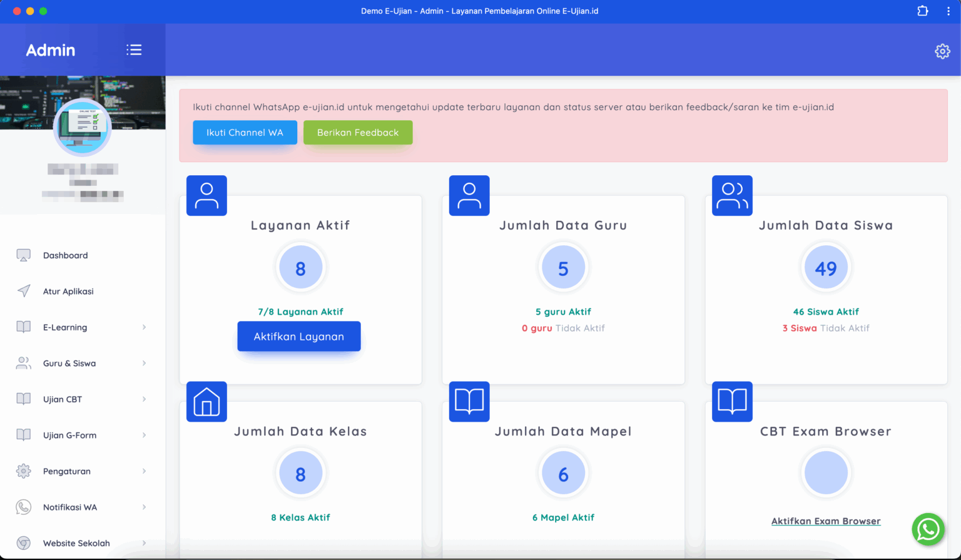The image size is (961, 560).
Task: Click the Jumlah Data Kelas home icon
Action: (x=206, y=402)
